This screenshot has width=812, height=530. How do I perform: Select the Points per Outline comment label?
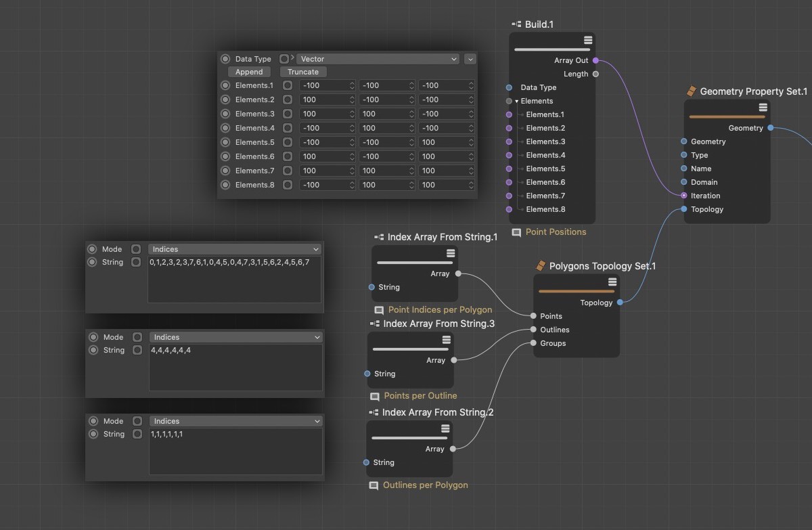tap(420, 396)
